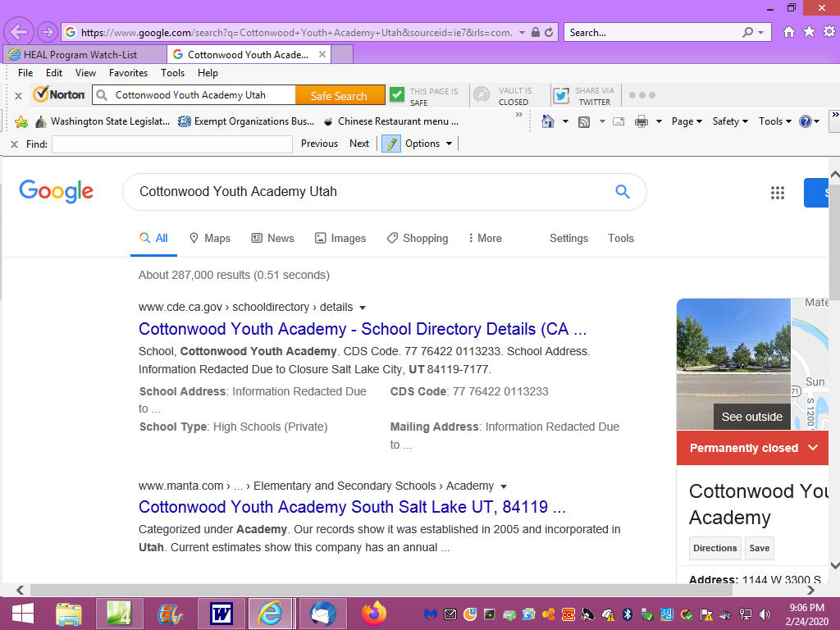
Task: Click the Find bar Next button
Action: click(359, 144)
